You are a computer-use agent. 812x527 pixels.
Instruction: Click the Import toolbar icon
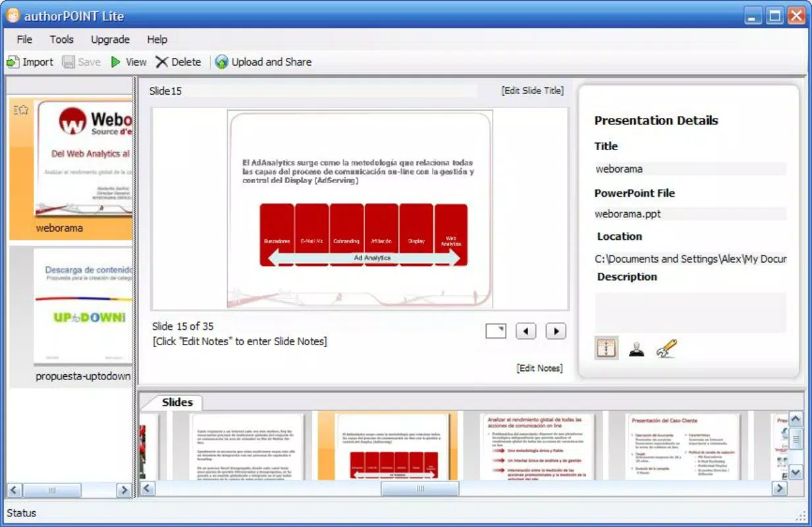(13, 62)
